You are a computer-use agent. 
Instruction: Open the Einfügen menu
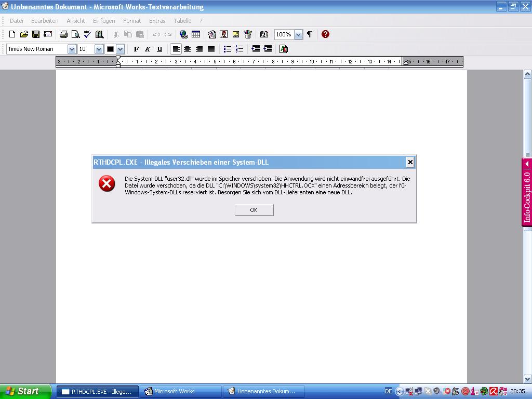click(x=104, y=21)
